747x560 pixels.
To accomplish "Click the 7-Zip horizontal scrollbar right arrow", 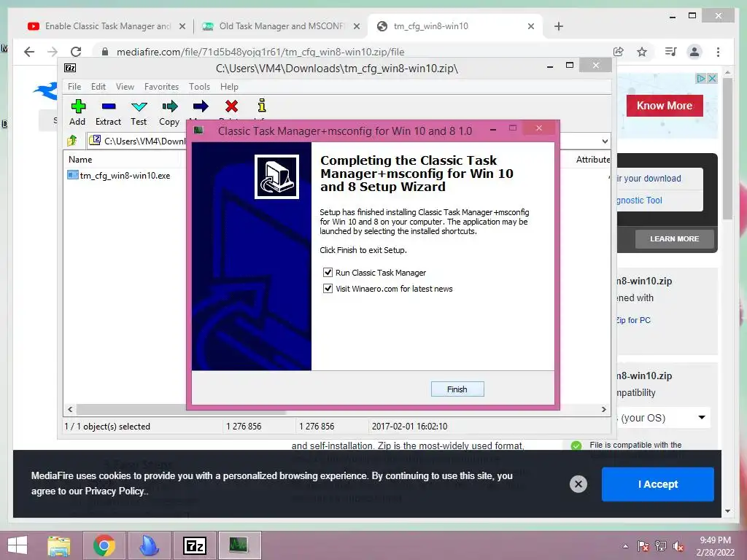I will click(x=603, y=410).
